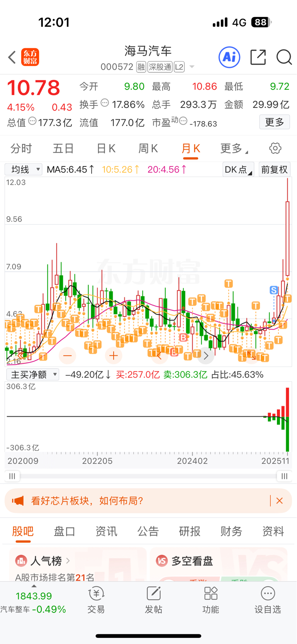The image size is (297, 644).
Task: Tap the 融 margin badge
Action: point(141,67)
